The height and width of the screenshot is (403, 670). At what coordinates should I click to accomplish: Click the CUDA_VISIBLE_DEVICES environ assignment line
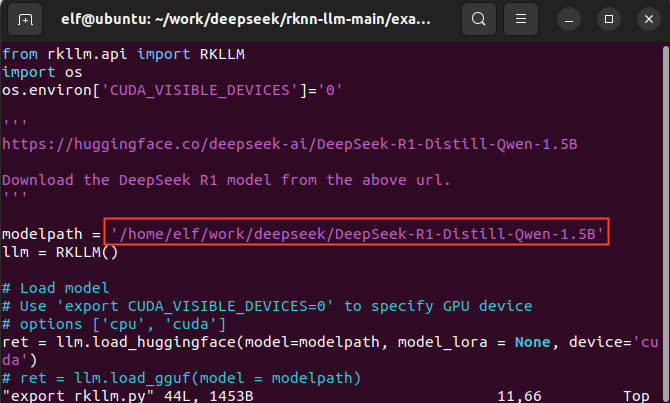click(172, 90)
